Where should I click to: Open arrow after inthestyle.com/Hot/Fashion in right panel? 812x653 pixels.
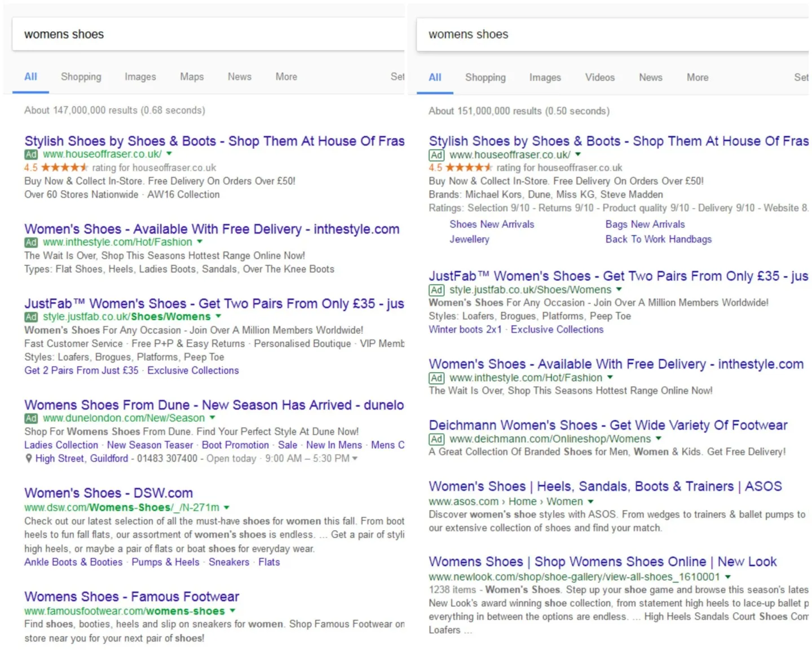pyautogui.click(x=610, y=377)
